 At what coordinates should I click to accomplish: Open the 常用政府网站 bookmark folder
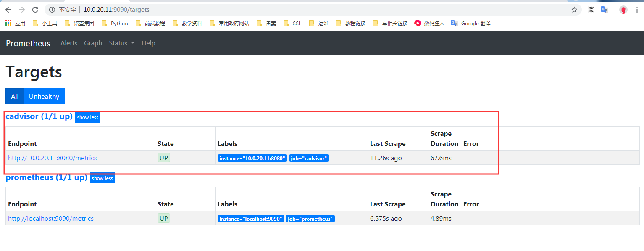229,24
